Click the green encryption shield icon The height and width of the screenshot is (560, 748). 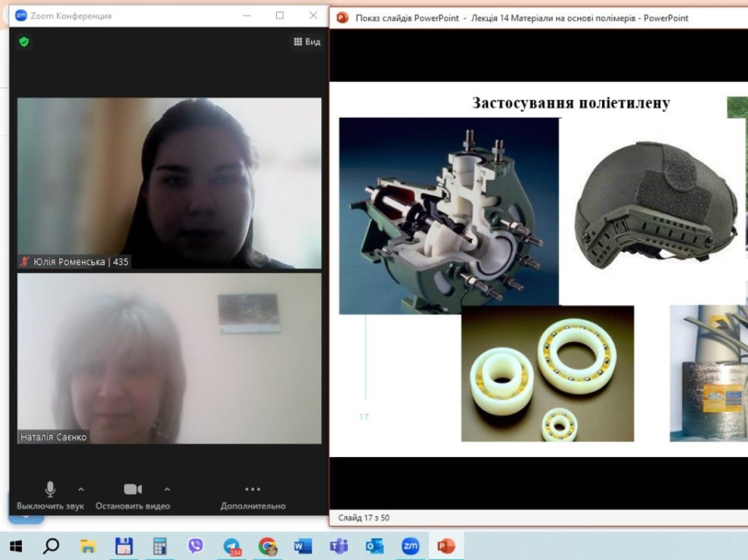24,42
